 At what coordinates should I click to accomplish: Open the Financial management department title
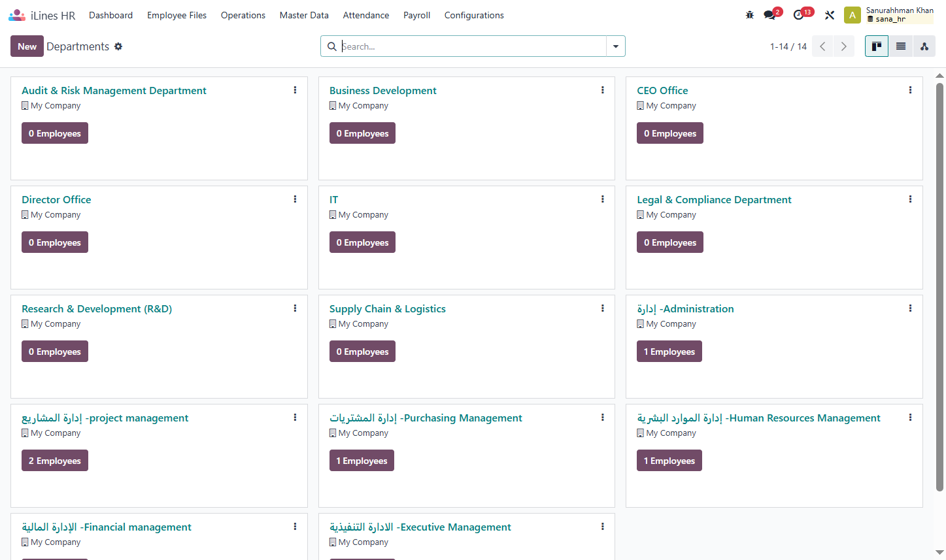[107, 527]
